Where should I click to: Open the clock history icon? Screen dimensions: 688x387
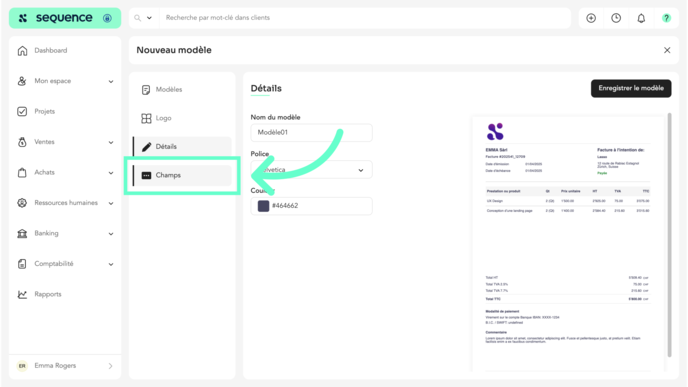click(616, 18)
